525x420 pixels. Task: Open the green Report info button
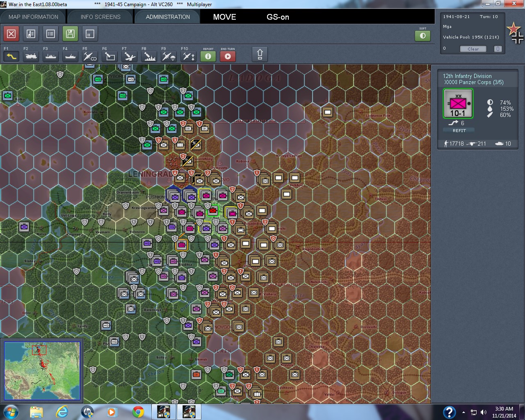click(208, 56)
